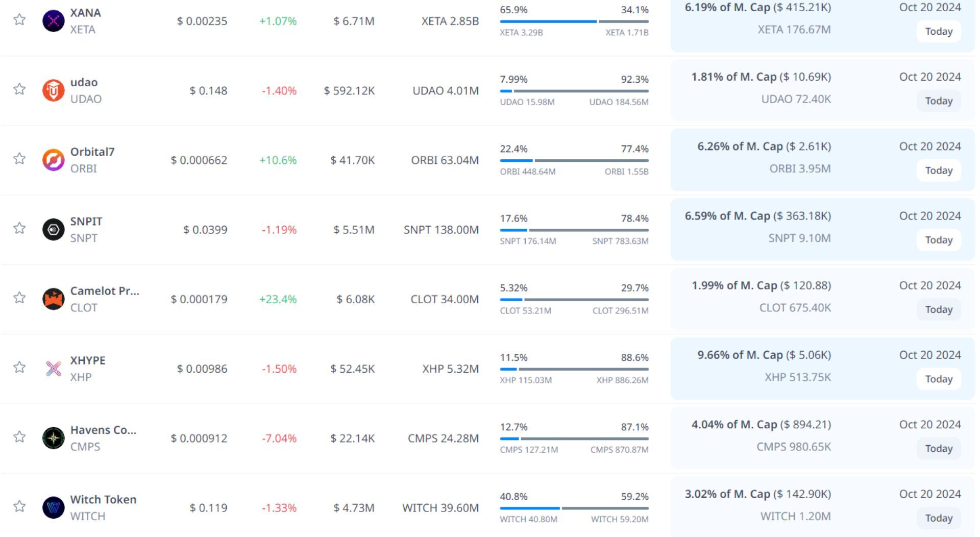Open the Orbital7 coin logo
Screen dimensions: 980x537
point(53,160)
